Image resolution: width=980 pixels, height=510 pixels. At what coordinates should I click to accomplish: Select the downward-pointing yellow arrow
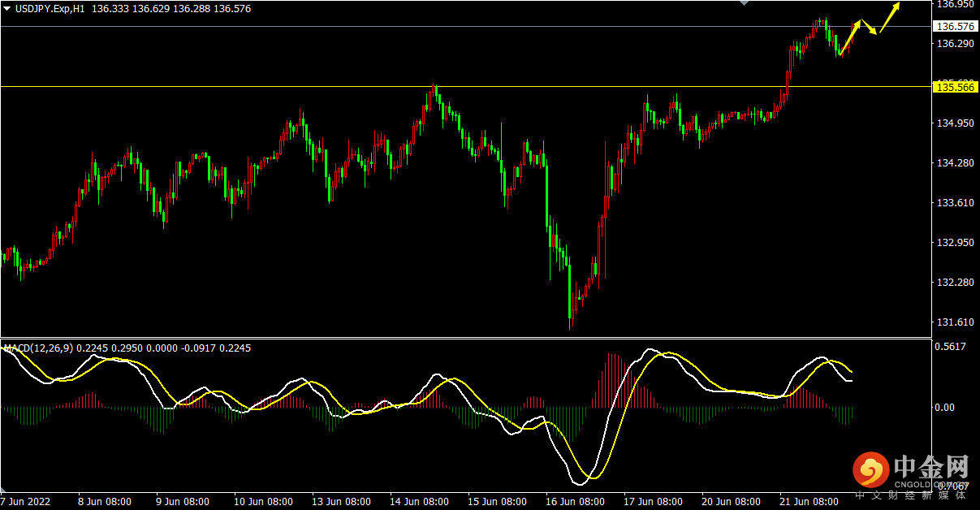click(869, 28)
